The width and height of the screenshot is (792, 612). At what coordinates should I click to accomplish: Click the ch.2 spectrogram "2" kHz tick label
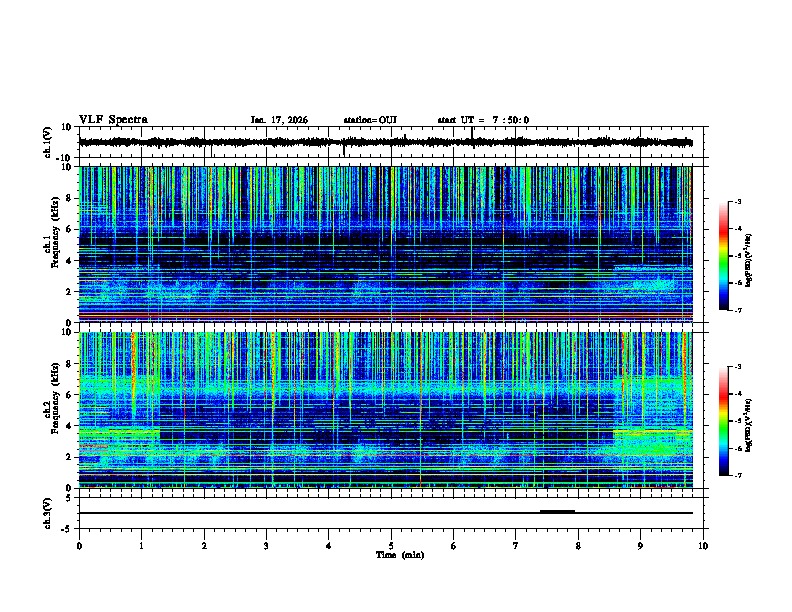69,457
